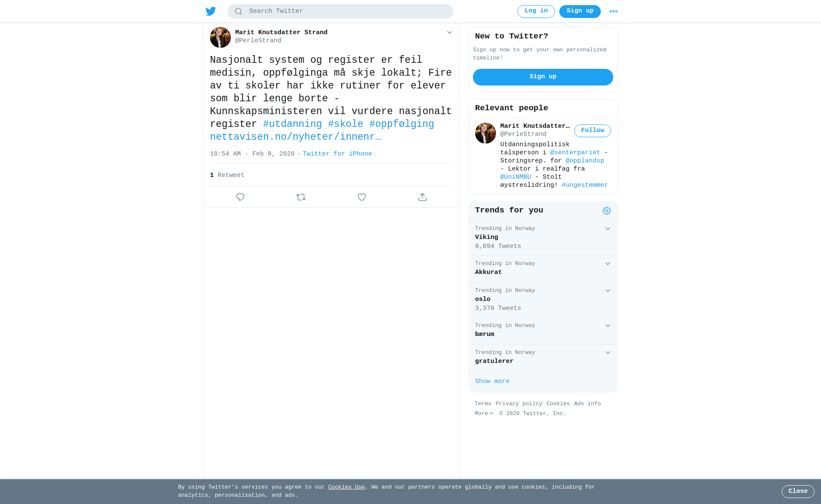Follow Marit Knutsdatter Strand
The width and height of the screenshot is (821, 504).
[x=593, y=131]
